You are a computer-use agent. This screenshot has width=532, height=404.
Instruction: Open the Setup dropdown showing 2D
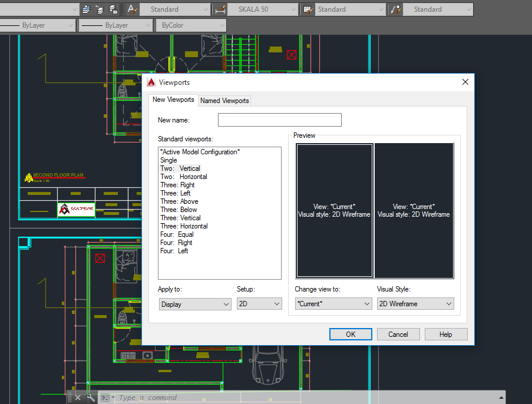coord(259,303)
